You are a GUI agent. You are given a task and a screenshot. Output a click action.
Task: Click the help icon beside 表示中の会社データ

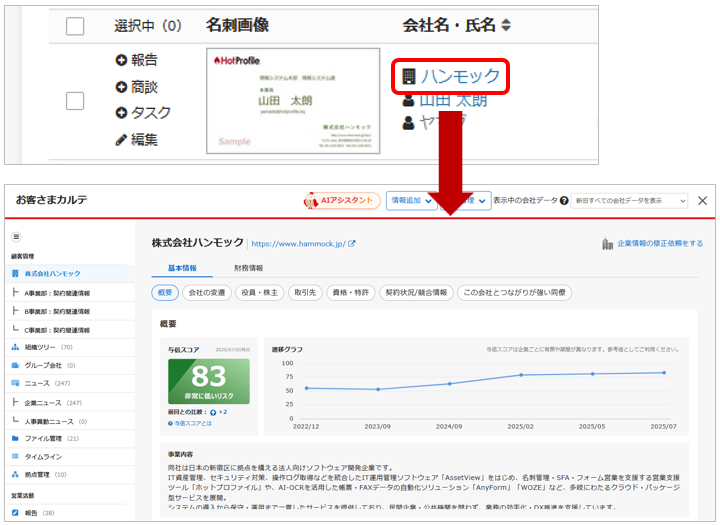(x=564, y=200)
